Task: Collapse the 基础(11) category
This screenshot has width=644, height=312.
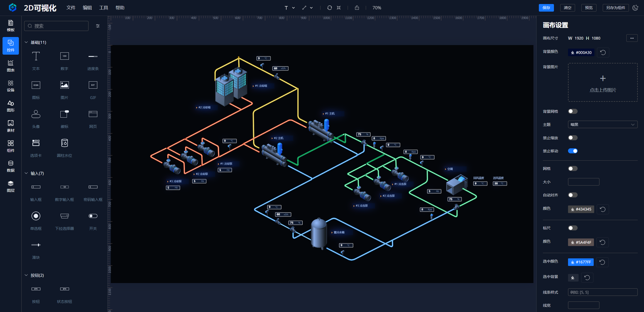Action: coord(26,42)
